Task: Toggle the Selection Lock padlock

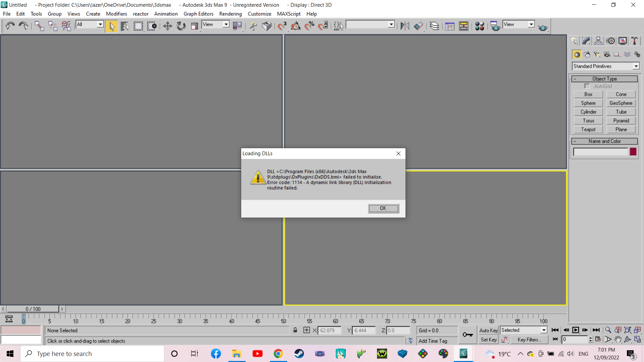Action: (295, 330)
